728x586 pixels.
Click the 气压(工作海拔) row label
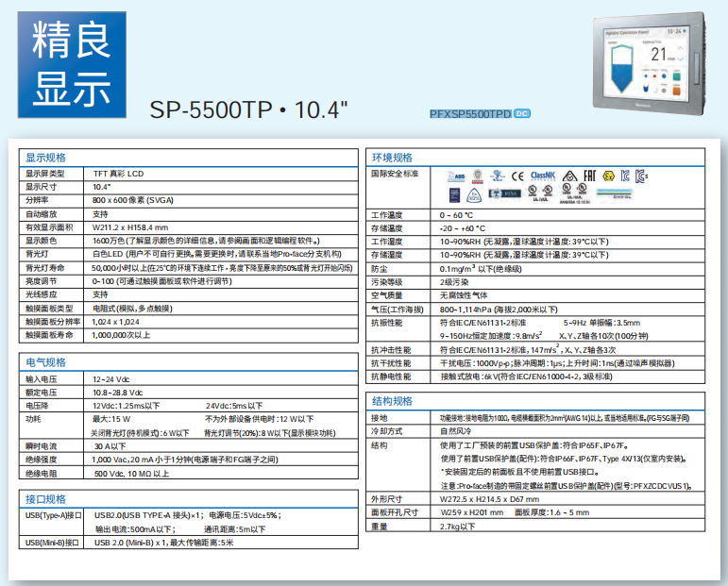(x=398, y=310)
